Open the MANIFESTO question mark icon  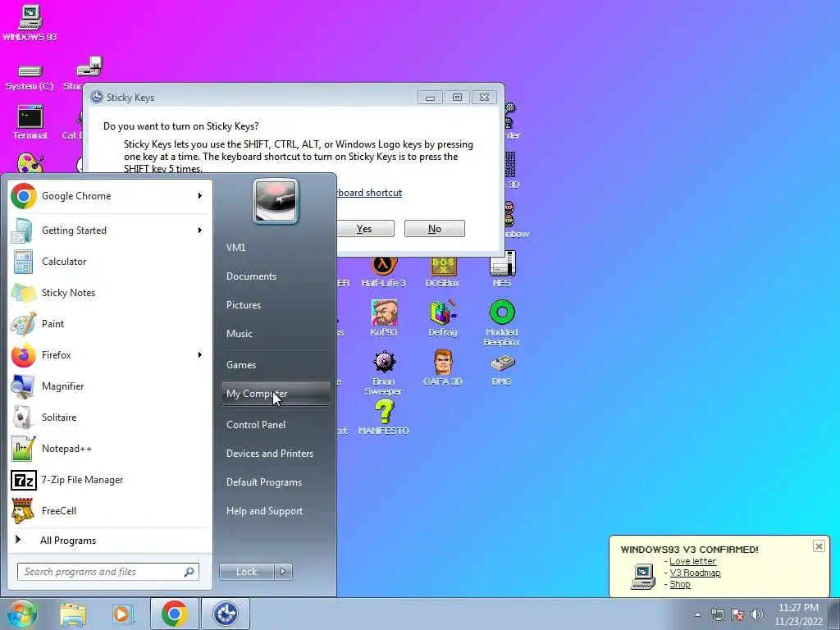click(384, 418)
